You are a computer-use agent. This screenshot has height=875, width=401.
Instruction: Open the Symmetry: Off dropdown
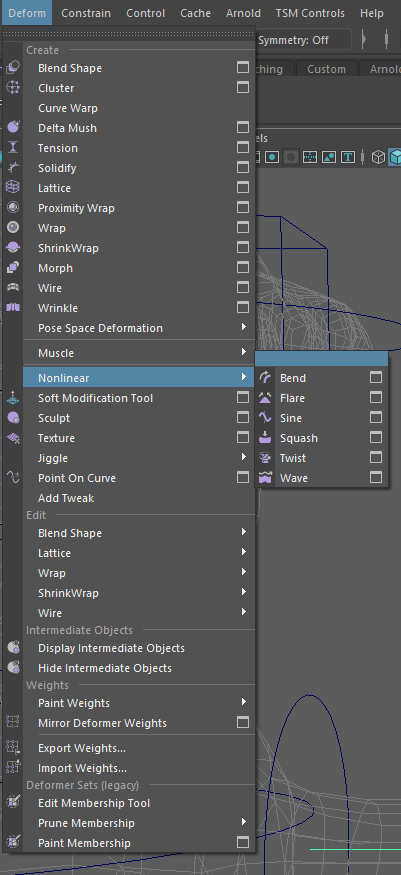(x=304, y=40)
